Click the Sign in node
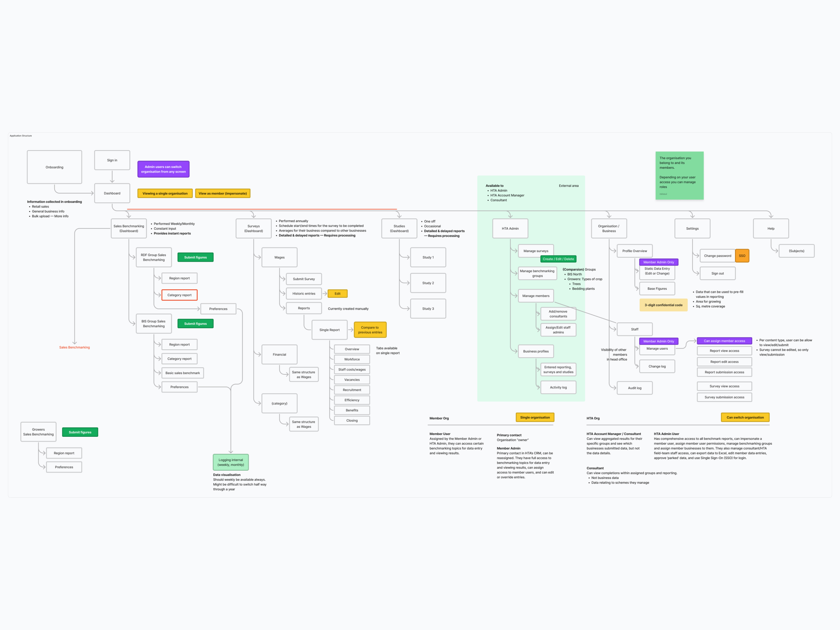This screenshot has height=630, width=840. click(112, 160)
